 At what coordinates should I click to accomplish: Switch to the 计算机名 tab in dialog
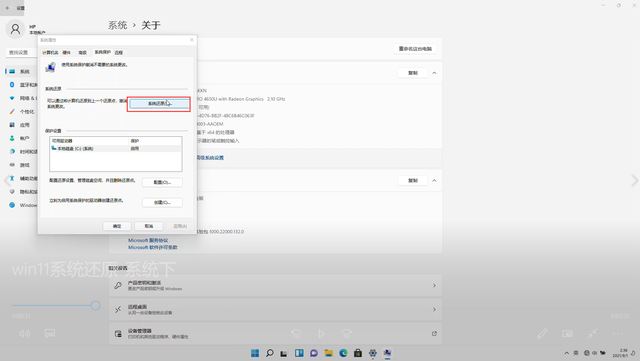[50, 53]
